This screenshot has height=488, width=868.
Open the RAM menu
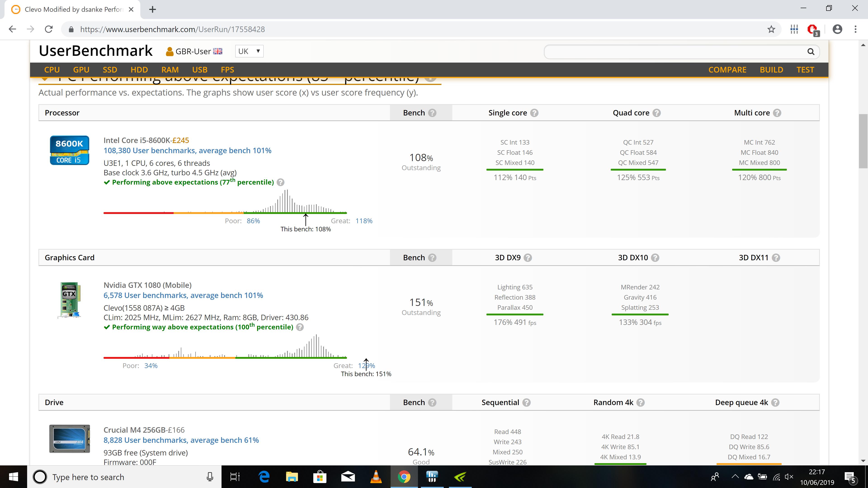[170, 70]
